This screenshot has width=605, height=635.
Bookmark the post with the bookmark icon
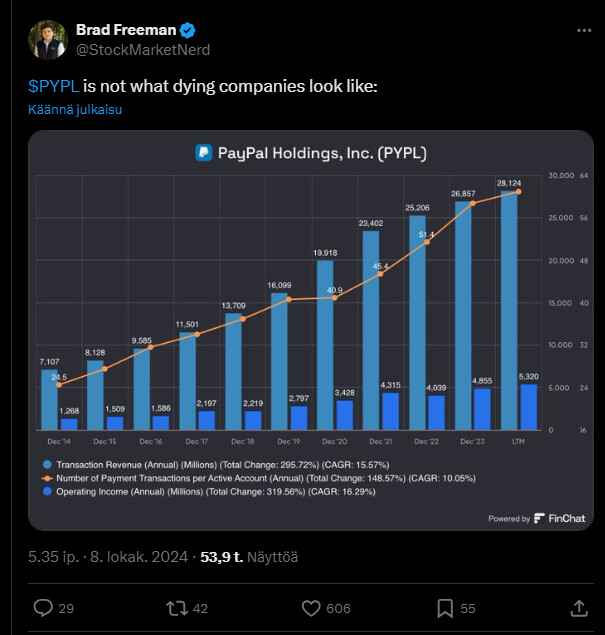[x=445, y=608]
